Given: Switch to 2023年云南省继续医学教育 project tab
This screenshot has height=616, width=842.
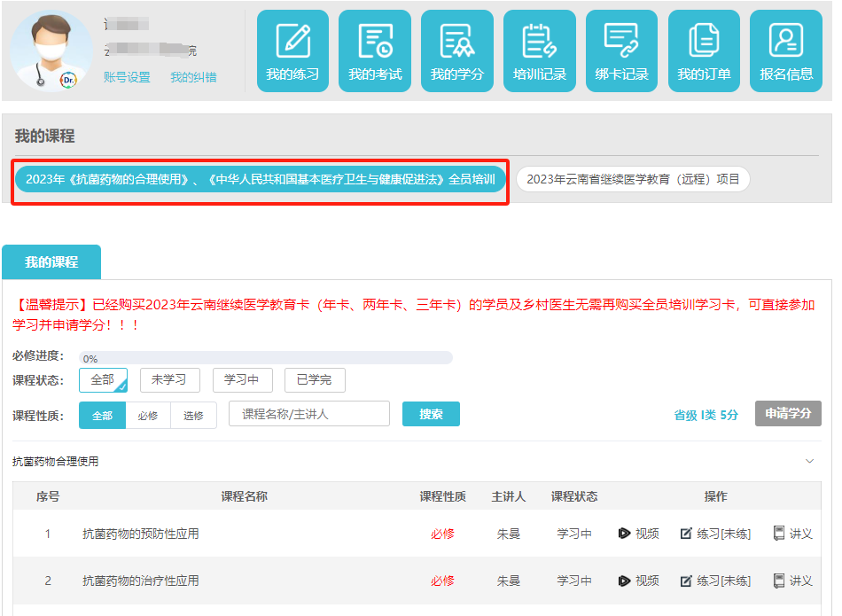Looking at the screenshot, I should pyautogui.click(x=633, y=179).
